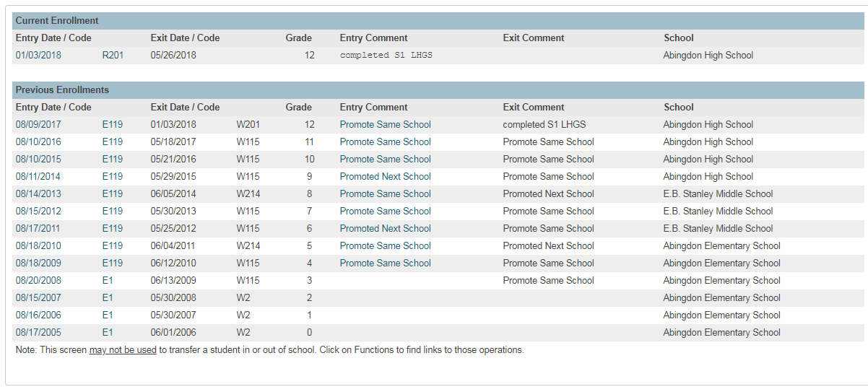Select the 08/18/2010 enrollment entry
The height and width of the screenshot is (392, 868).
tap(38, 245)
